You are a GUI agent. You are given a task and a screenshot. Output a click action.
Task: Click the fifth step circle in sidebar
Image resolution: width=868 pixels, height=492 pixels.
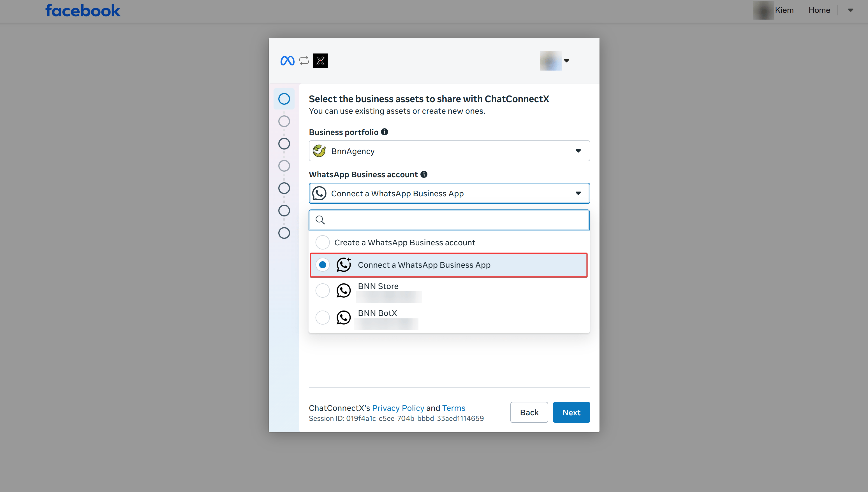(284, 188)
